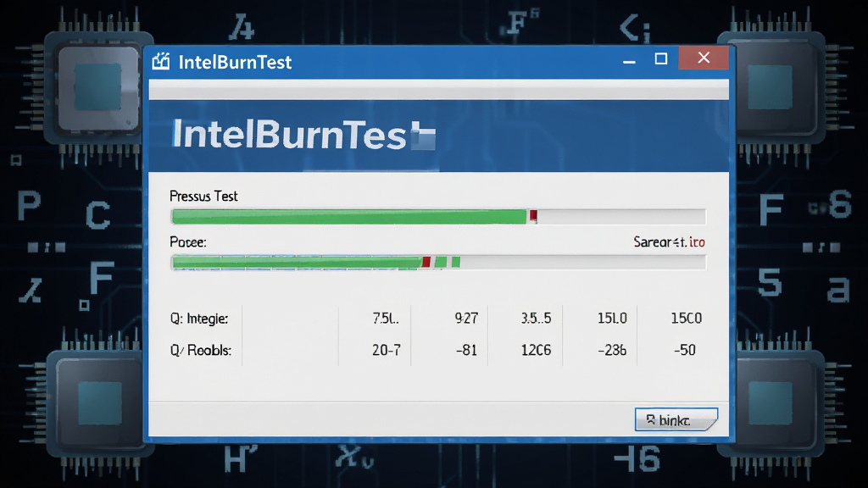Click the 927 value cell
This screenshot has height=488, width=868.
tap(466, 319)
